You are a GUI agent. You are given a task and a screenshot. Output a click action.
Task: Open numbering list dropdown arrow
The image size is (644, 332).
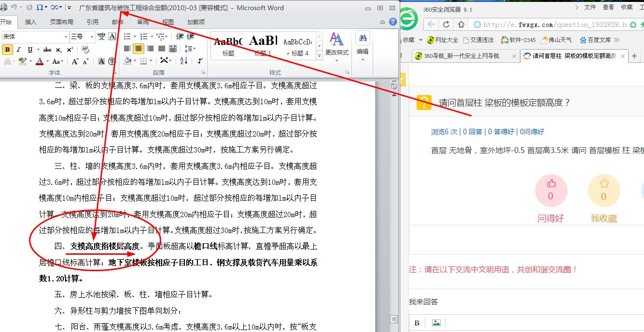(x=151, y=36)
